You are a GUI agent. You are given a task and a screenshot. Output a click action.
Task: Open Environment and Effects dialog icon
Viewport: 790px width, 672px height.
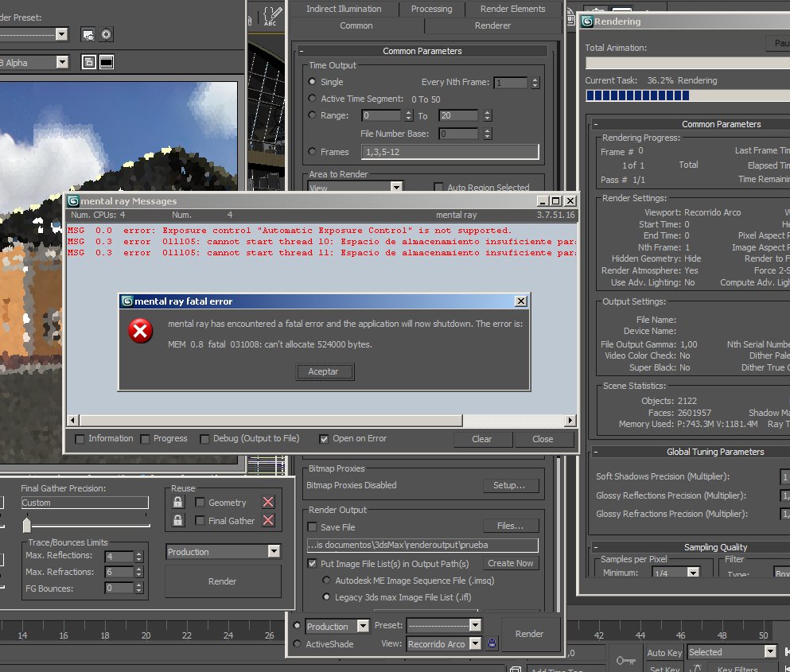click(107, 35)
